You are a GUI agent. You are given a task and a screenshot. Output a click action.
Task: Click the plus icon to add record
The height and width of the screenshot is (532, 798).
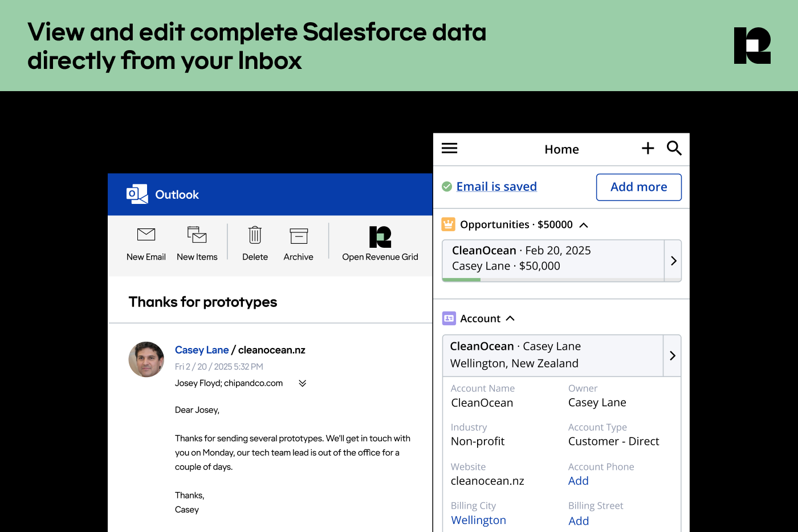648,149
